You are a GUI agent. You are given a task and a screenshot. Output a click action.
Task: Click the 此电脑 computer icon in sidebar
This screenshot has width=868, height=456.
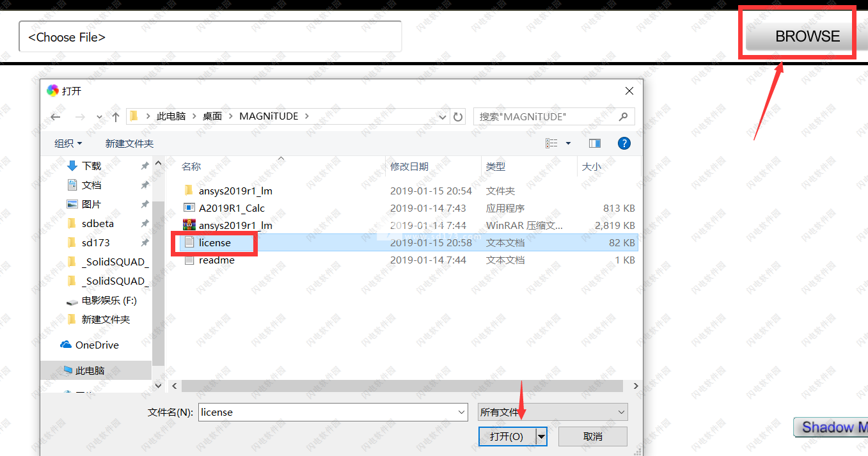tap(68, 370)
